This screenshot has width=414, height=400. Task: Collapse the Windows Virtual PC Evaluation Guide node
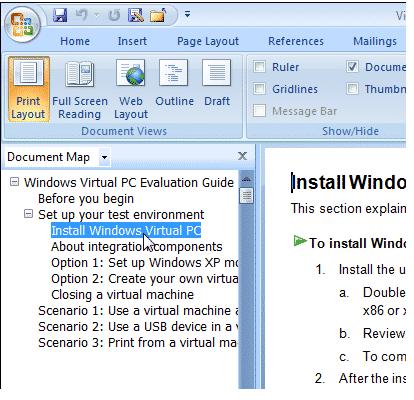point(14,182)
